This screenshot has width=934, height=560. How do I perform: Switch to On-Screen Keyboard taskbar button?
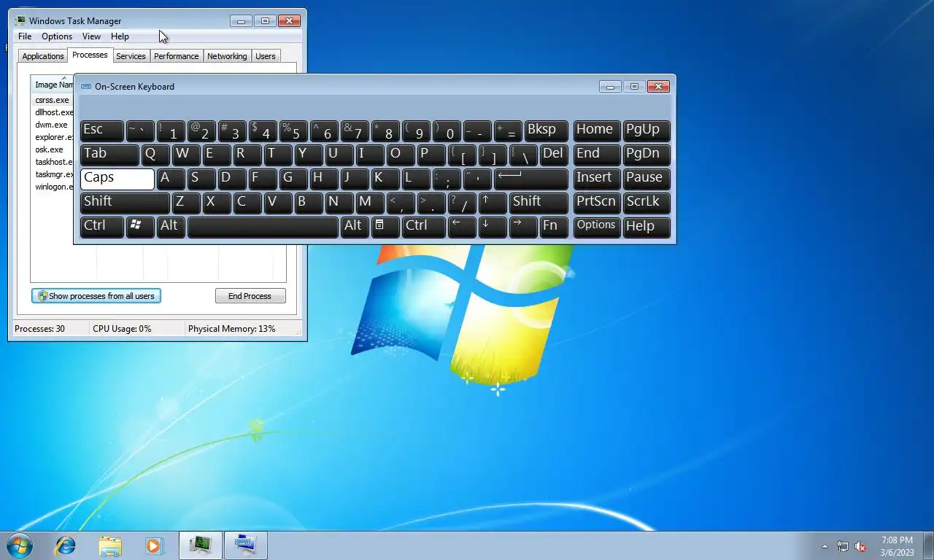(x=246, y=545)
